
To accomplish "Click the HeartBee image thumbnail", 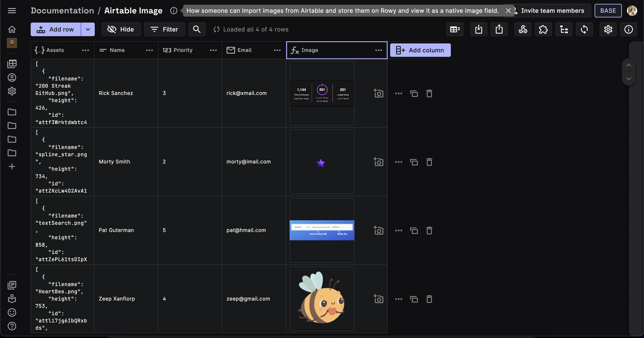I will click(322, 299).
